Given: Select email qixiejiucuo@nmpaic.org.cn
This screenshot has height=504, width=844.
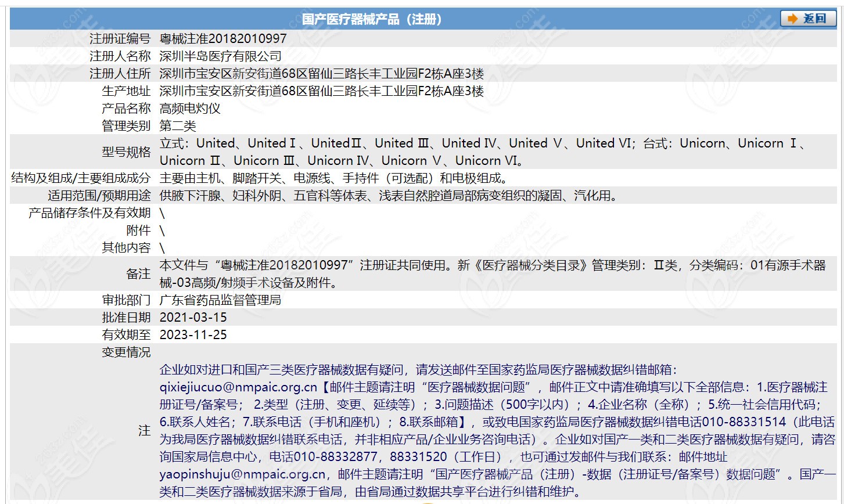Looking at the screenshot, I should pyautogui.click(x=239, y=387).
